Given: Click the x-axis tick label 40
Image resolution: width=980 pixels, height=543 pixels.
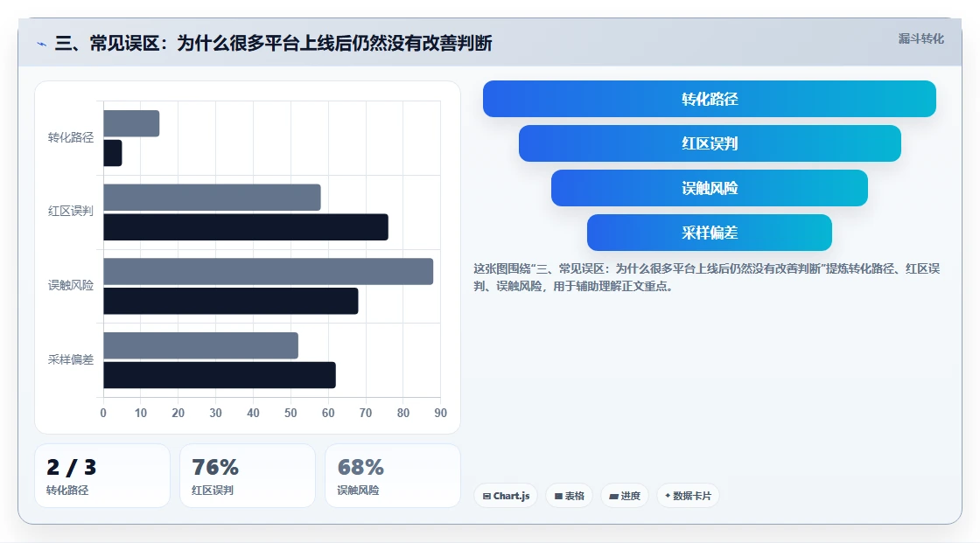Looking at the screenshot, I should (253, 413).
